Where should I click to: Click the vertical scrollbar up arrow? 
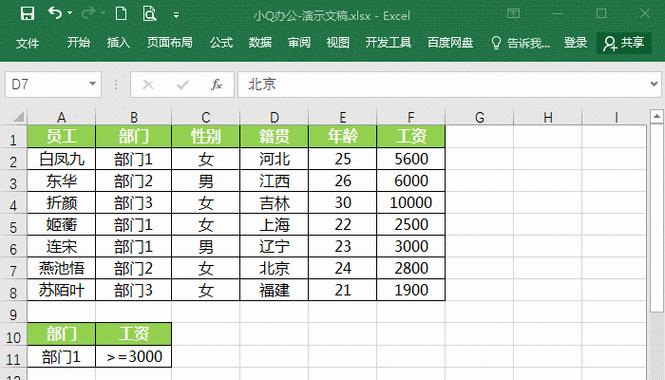tap(656, 116)
